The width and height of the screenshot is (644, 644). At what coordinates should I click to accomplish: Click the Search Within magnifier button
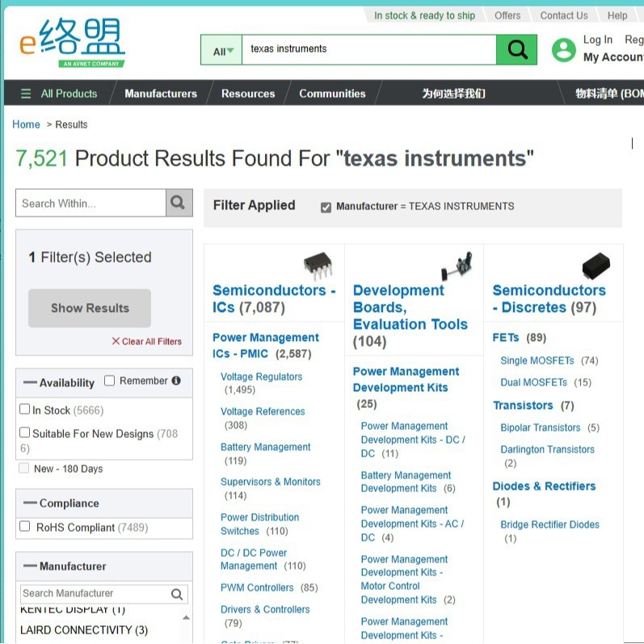(179, 203)
